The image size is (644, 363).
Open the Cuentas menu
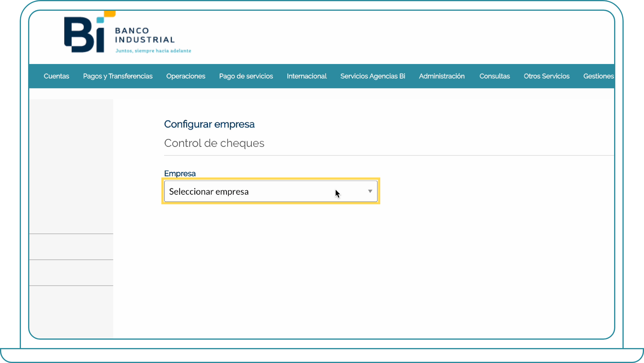click(x=56, y=76)
